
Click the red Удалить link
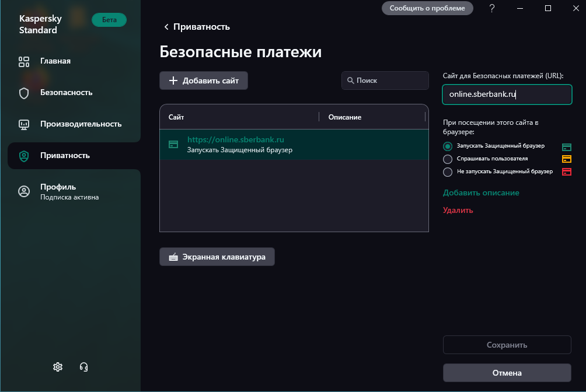(x=458, y=211)
